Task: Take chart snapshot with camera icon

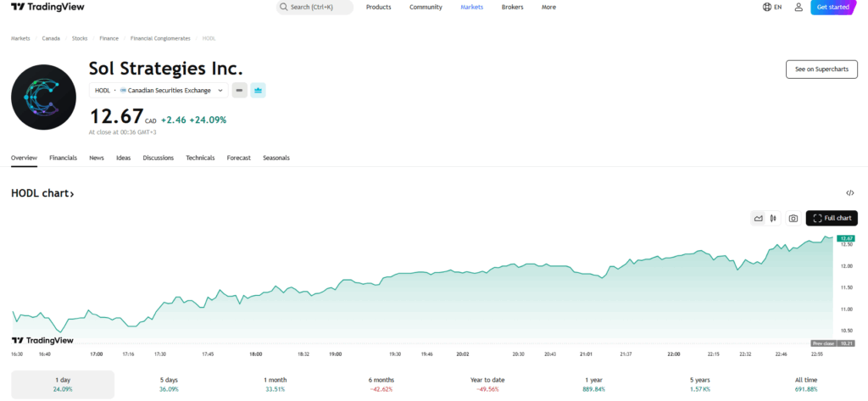Action: (x=793, y=218)
